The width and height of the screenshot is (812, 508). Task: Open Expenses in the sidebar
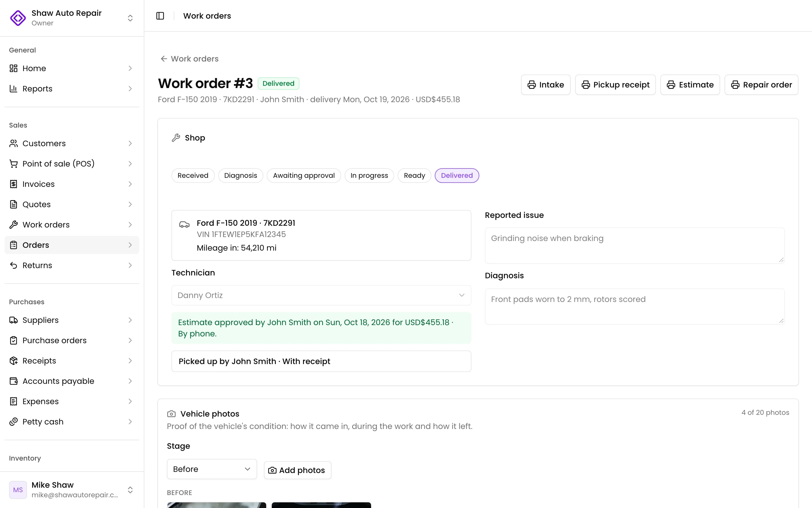[72, 402]
